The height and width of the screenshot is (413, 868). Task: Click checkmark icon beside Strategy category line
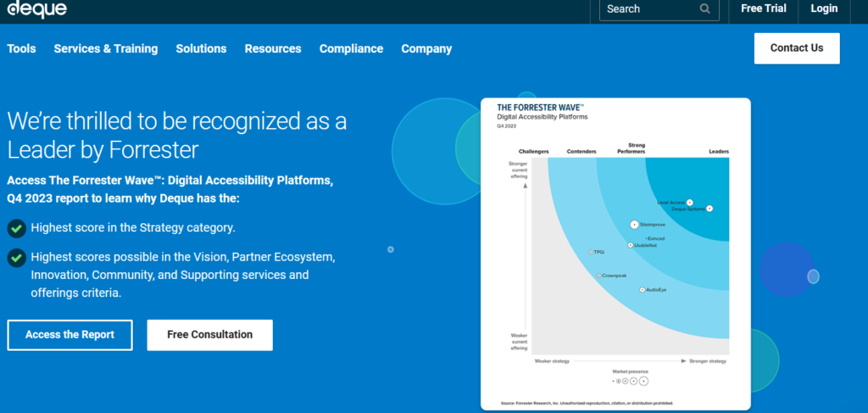17,227
